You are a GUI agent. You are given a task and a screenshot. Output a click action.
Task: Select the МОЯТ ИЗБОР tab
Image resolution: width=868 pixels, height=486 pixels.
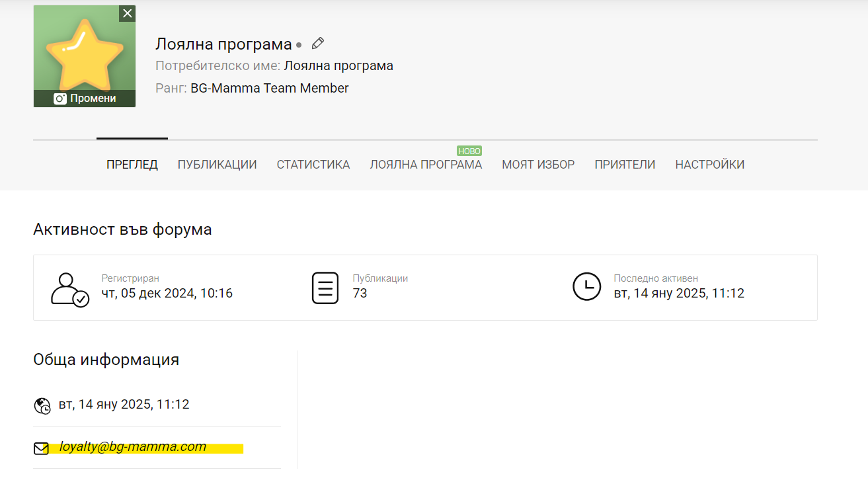point(538,165)
